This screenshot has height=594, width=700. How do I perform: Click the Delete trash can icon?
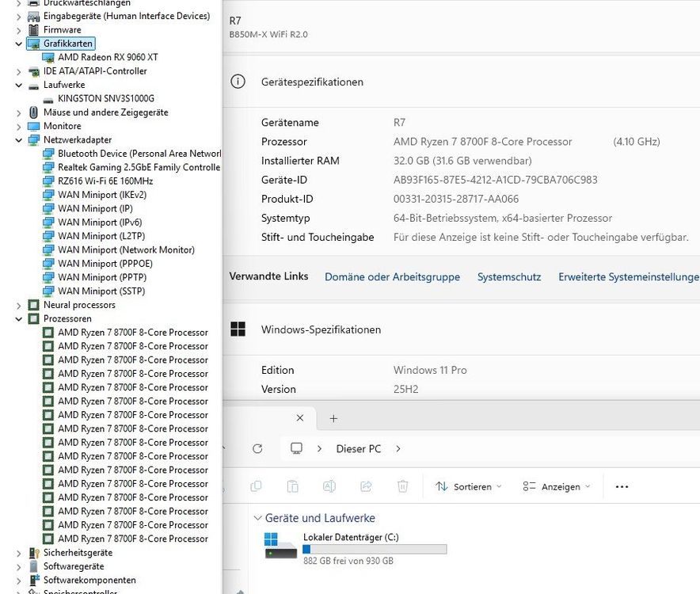click(x=402, y=486)
